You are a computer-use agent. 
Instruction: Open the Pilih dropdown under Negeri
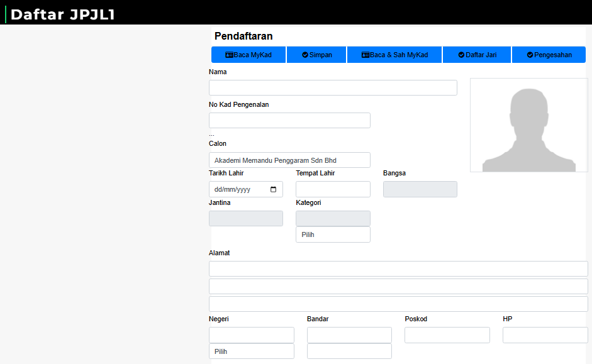[252, 351]
